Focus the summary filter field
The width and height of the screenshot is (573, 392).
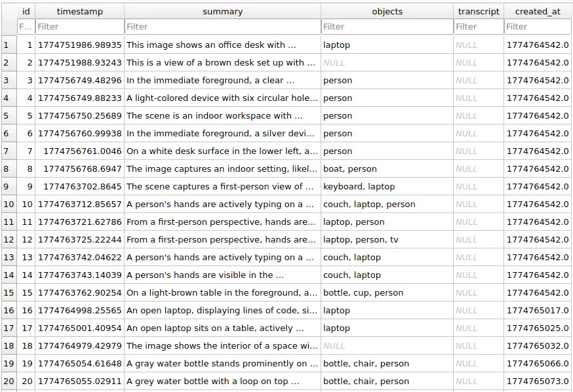coord(222,27)
